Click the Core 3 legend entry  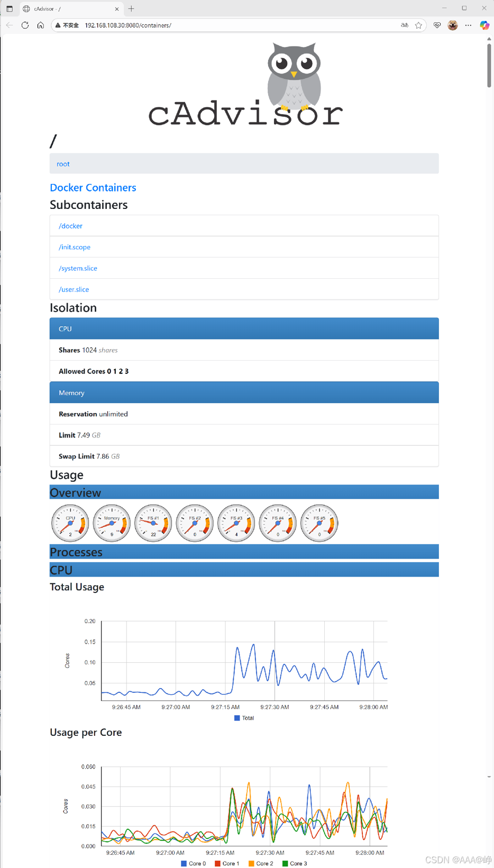[x=295, y=863]
